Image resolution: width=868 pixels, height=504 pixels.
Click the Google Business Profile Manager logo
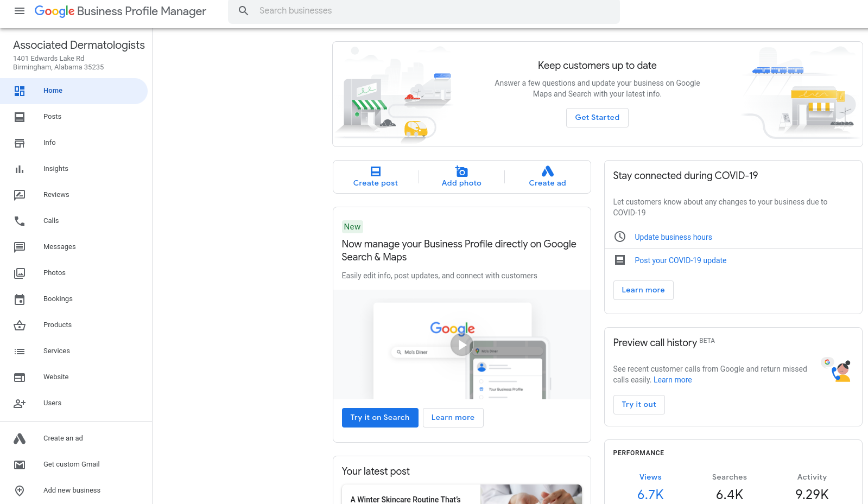pos(121,11)
